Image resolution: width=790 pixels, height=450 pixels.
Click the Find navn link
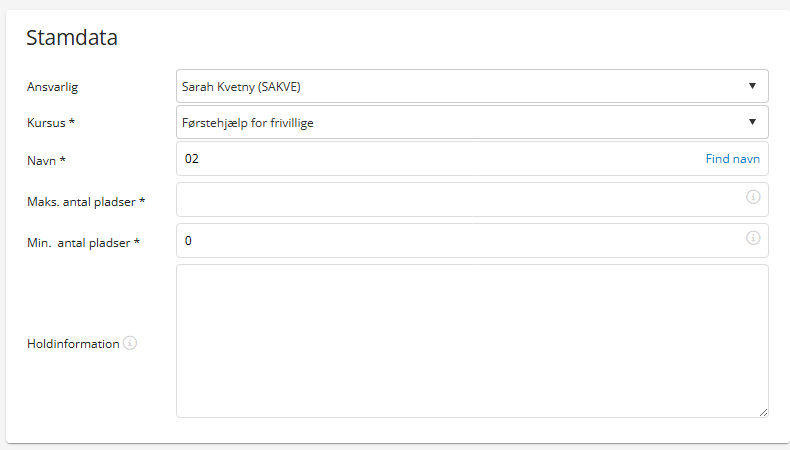[x=732, y=159]
